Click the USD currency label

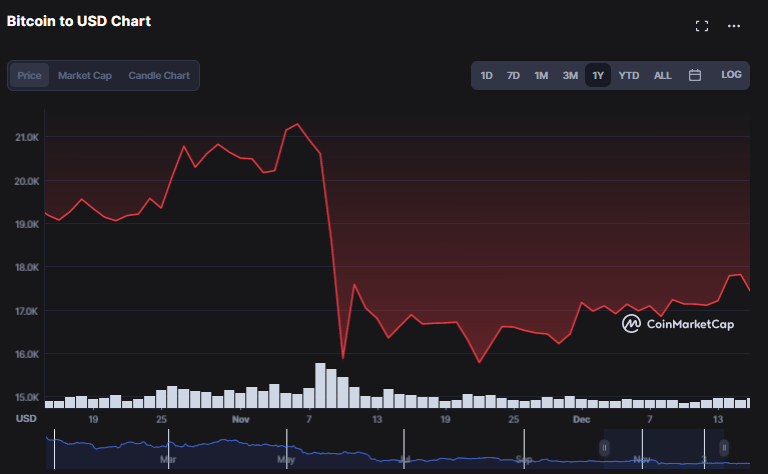click(x=26, y=419)
